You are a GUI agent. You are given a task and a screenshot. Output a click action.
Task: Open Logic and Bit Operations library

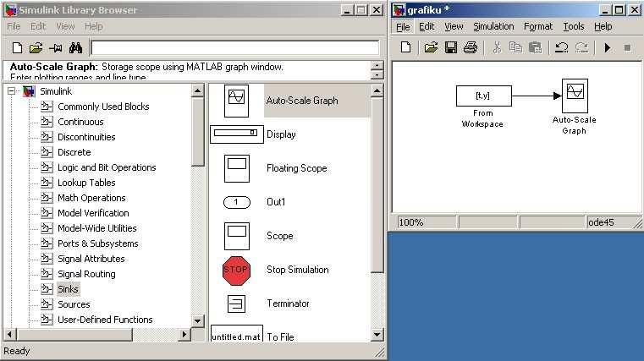(x=107, y=167)
